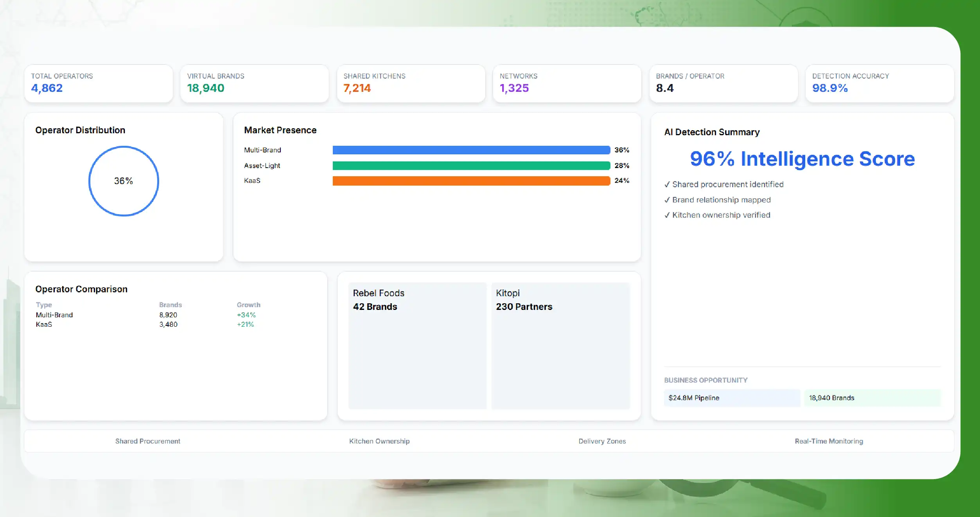This screenshot has width=980, height=517.
Task: Open the Total Operators card
Action: coord(99,84)
